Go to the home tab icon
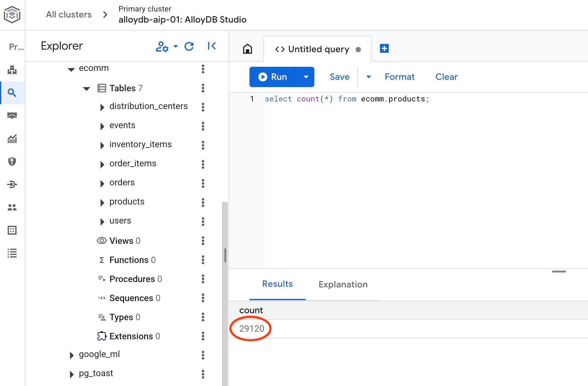Image resolution: width=588 pixels, height=386 pixels. (x=247, y=49)
